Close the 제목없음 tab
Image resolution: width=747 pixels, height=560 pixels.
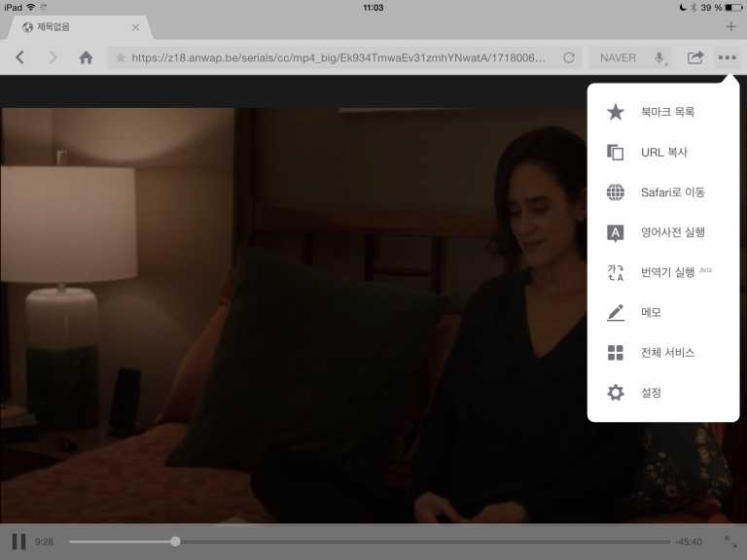136,27
